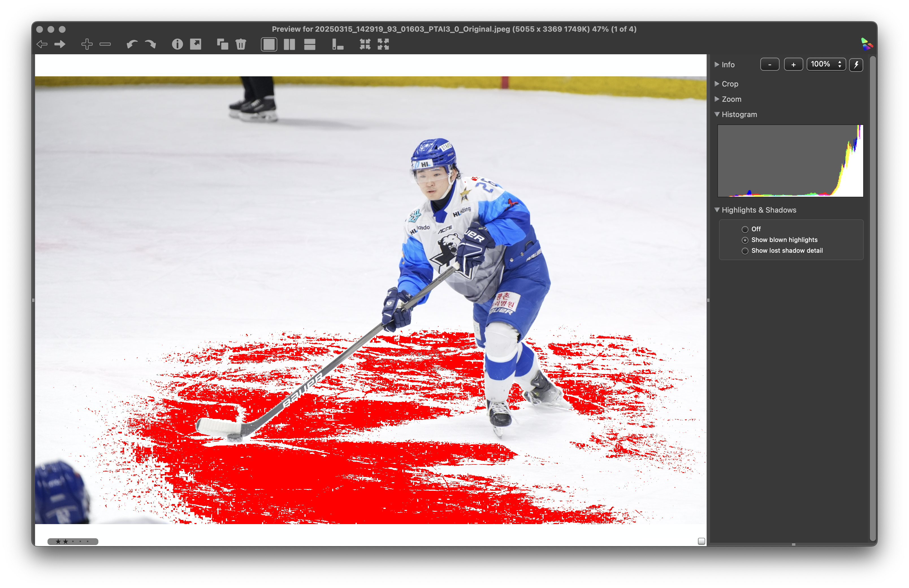
Task: Collapse the Histogram section
Action: [x=717, y=114]
